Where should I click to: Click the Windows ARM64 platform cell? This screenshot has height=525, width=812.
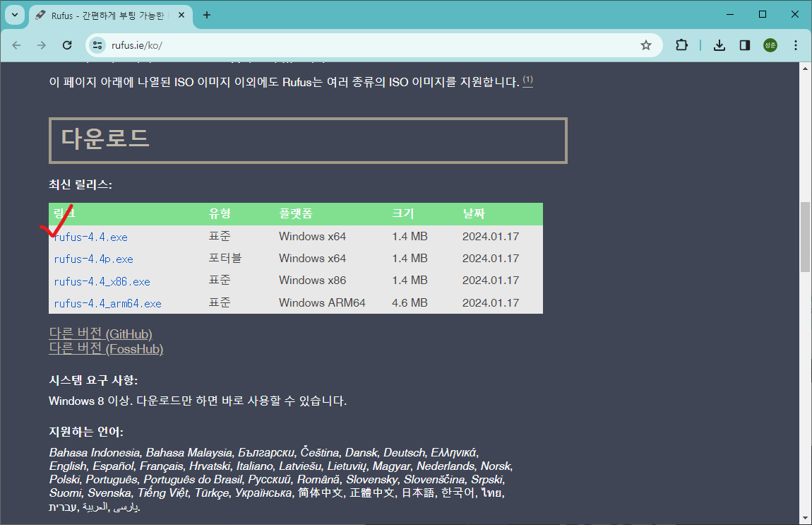(x=322, y=302)
